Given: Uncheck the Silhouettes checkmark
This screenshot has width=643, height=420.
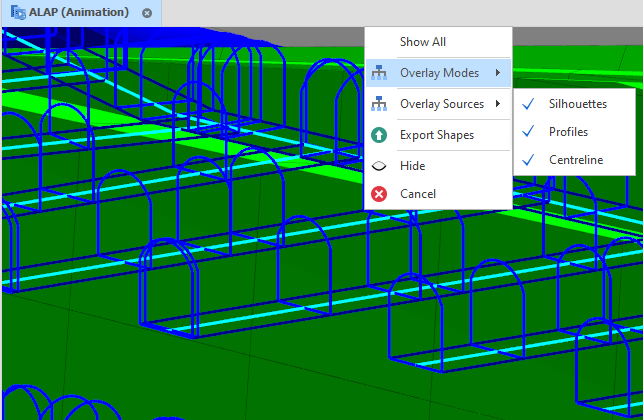Looking at the screenshot, I should (529, 104).
